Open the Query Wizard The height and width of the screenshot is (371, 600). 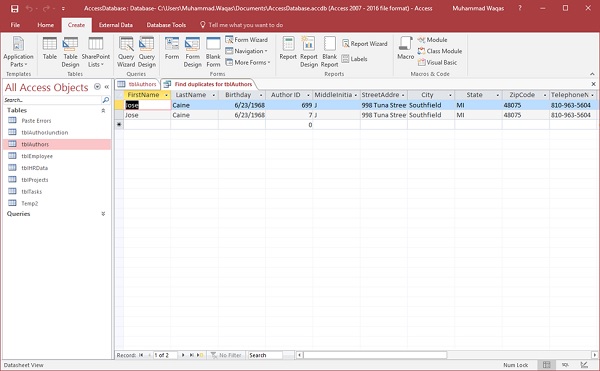[126, 52]
